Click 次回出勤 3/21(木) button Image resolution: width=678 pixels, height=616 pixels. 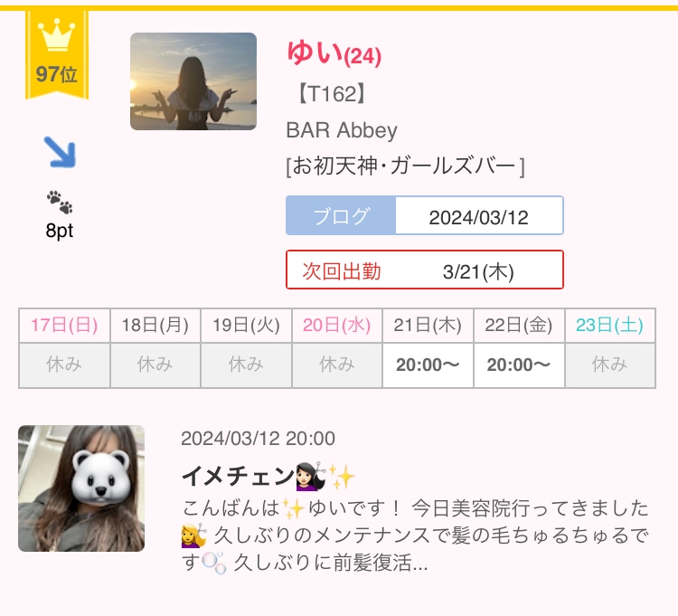click(425, 270)
